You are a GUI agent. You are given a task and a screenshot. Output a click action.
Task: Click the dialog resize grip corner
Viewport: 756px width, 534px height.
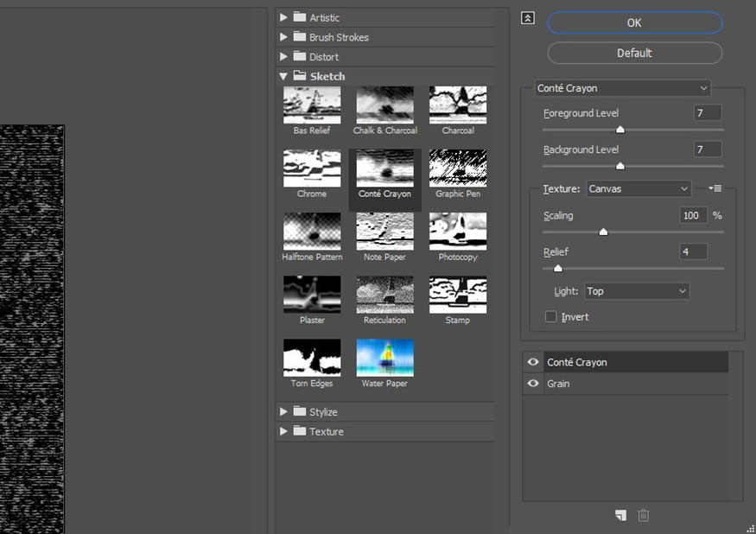coord(751,529)
